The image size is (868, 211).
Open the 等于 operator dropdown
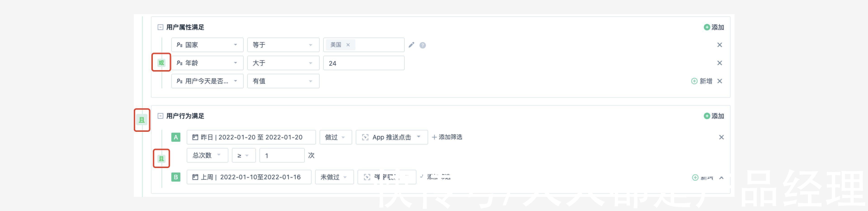tap(283, 45)
